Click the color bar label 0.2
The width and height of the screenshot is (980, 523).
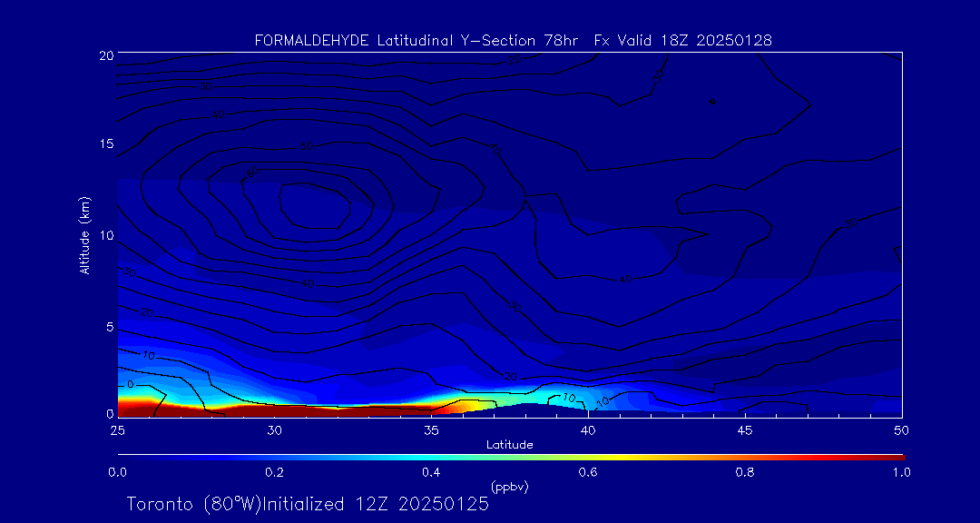click(274, 472)
